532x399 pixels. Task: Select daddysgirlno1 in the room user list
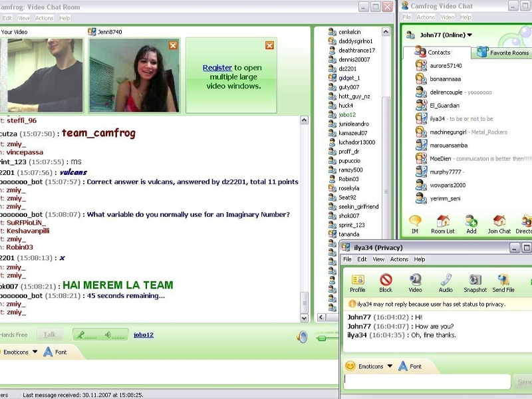click(x=355, y=41)
